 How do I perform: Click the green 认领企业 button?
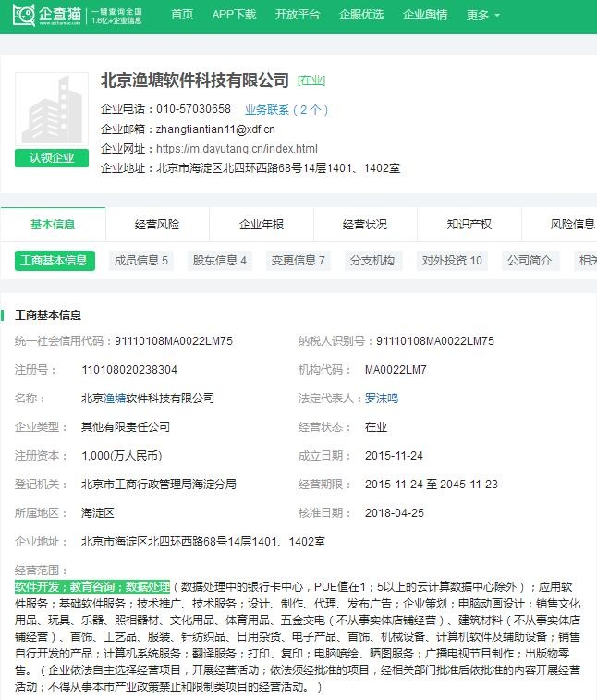(x=52, y=158)
